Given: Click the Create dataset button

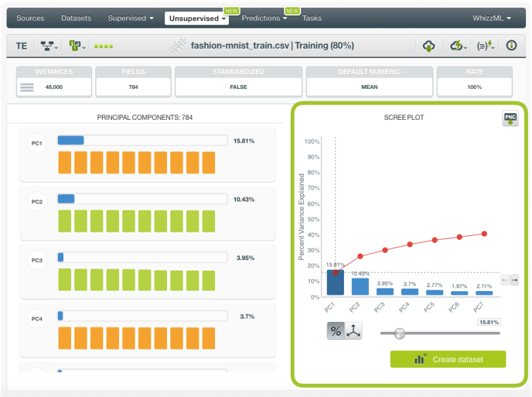Looking at the screenshot, I should pyautogui.click(x=448, y=359).
